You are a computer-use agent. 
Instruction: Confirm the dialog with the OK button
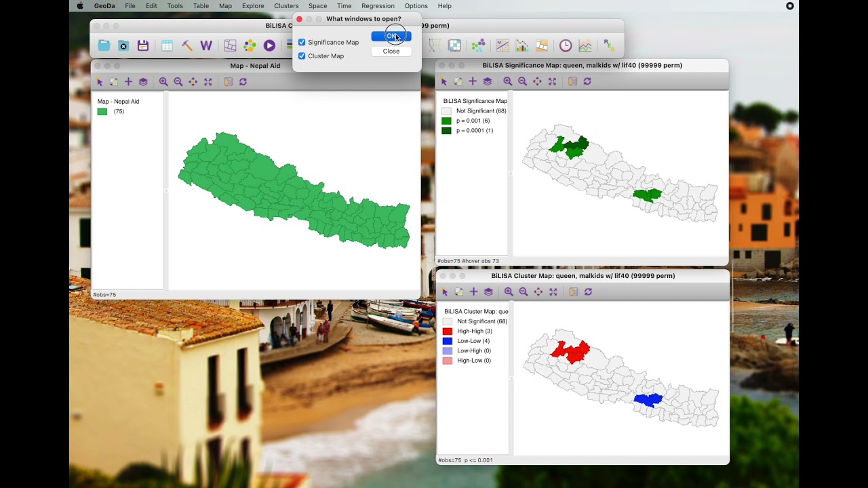[391, 36]
